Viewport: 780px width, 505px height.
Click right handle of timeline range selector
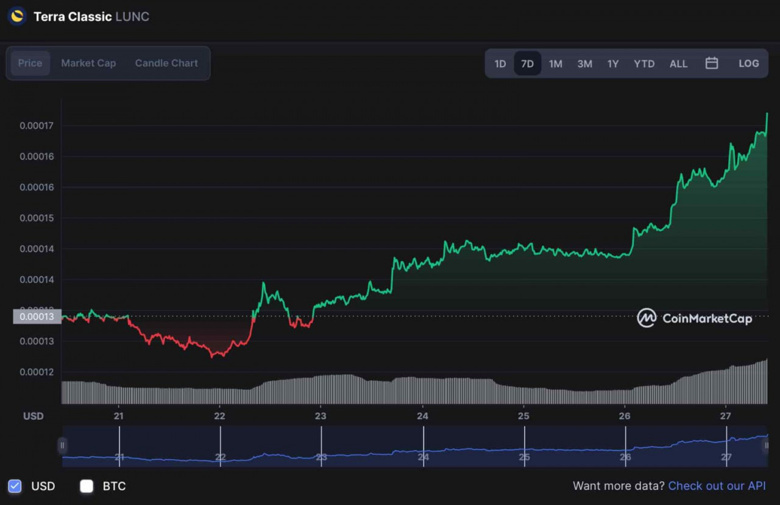tap(766, 445)
